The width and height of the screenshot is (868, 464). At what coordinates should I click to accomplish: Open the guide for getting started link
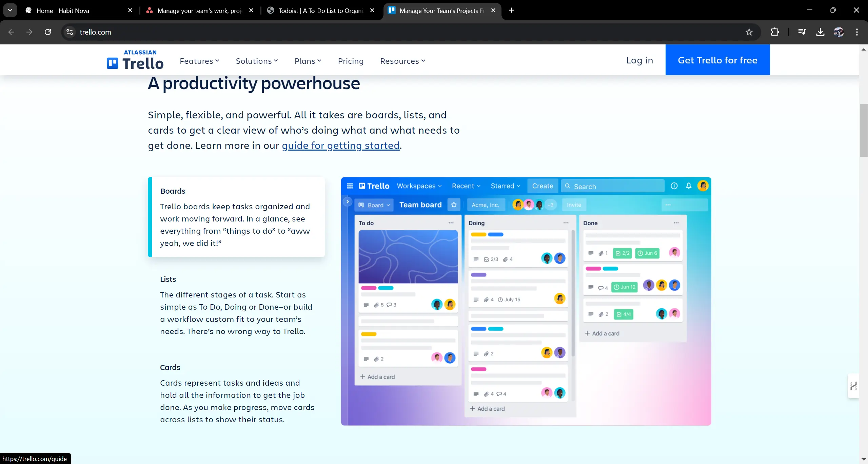tap(341, 146)
